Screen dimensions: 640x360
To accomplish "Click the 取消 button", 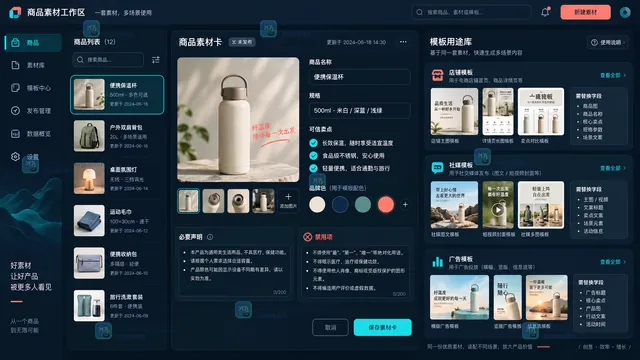I will (330, 327).
